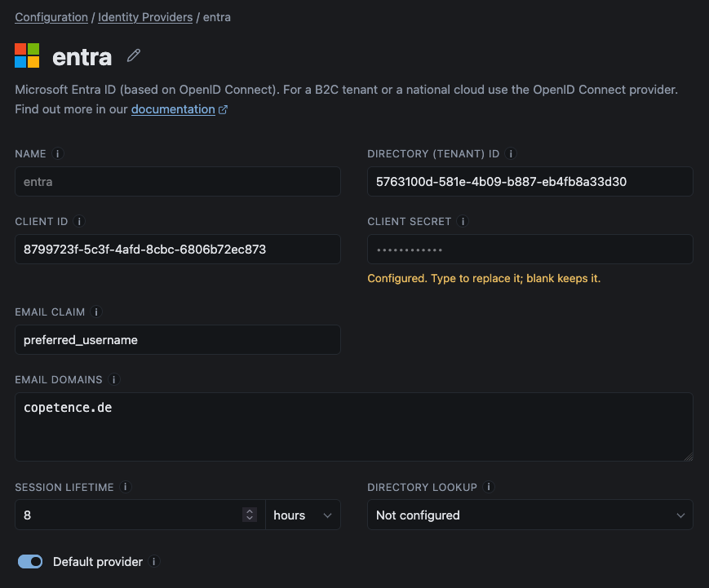Open Identity Providers breadcrumb link
The width and height of the screenshot is (709, 588).
point(145,17)
